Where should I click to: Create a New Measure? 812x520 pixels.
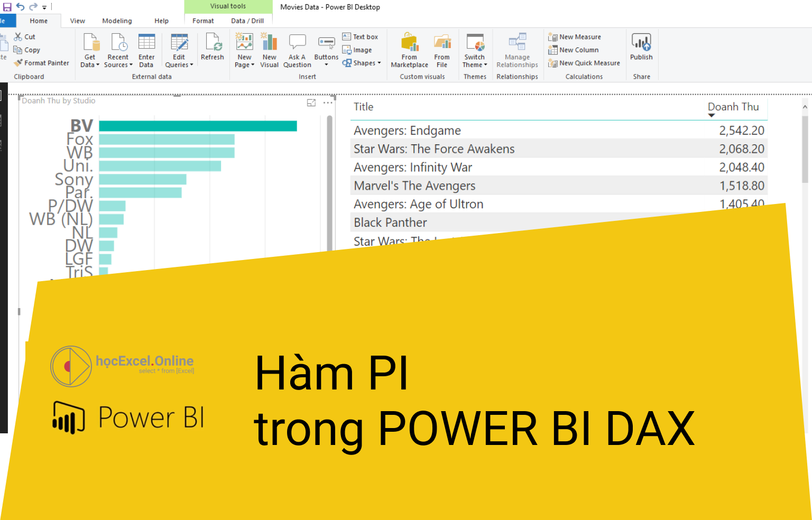click(575, 36)
